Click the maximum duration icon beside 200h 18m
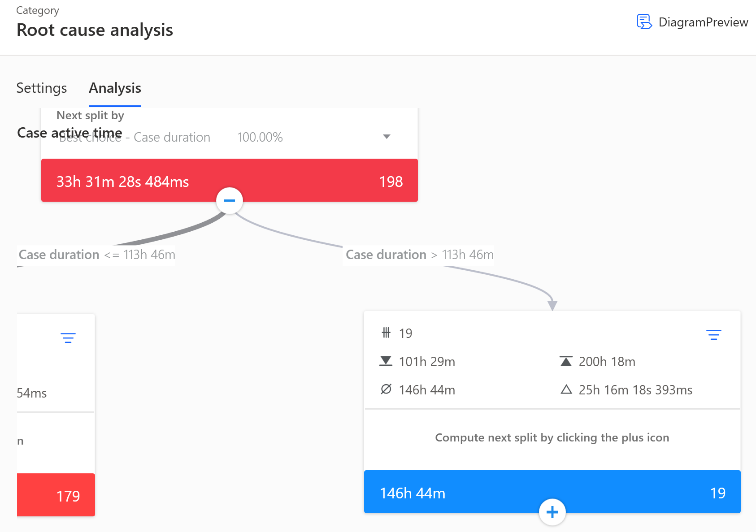The height and width of the screenshot is (532, 756). (566, 361)
